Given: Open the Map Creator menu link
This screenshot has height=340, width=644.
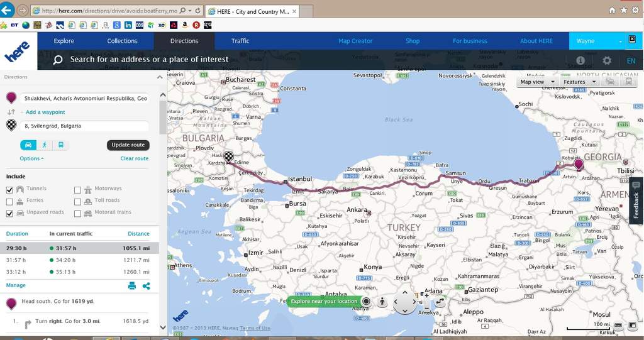Looking at the screenshot, I should pos(355,41).
